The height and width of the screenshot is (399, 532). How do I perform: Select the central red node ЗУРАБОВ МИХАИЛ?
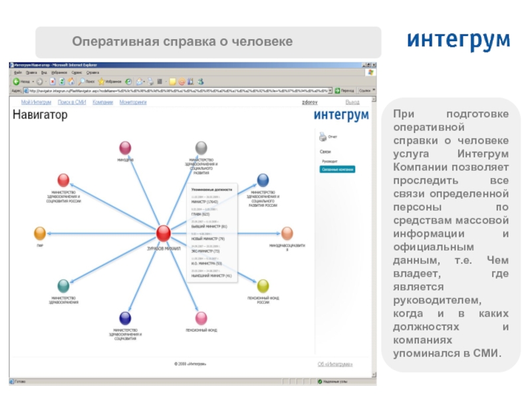[163, 233]
